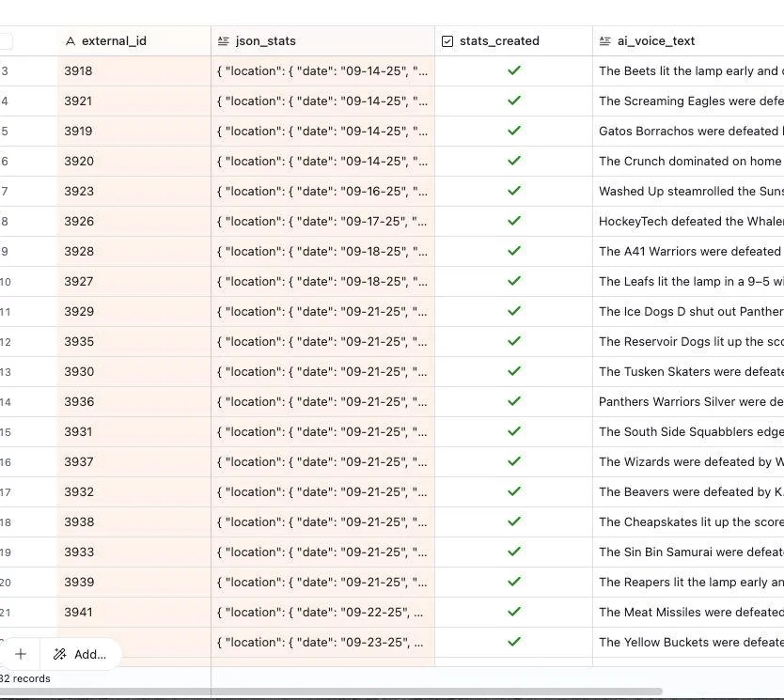This screenshot has width=784, height=700.
Task: Open the ai_voice_text column header
Action: tap(688, 41)
